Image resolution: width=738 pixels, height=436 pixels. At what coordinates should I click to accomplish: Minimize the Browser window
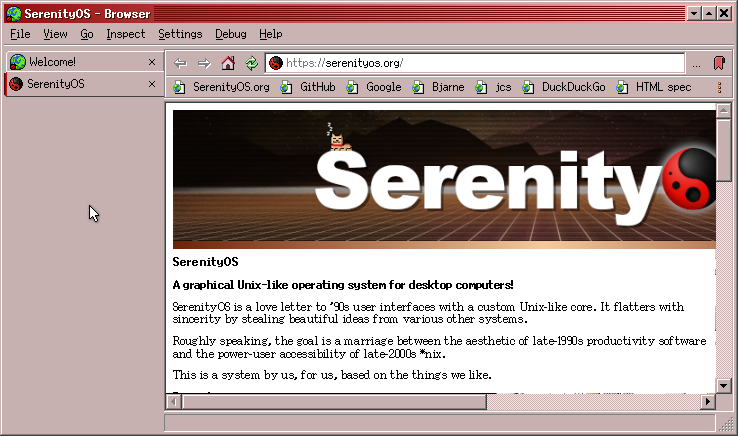tap(694, 14)
